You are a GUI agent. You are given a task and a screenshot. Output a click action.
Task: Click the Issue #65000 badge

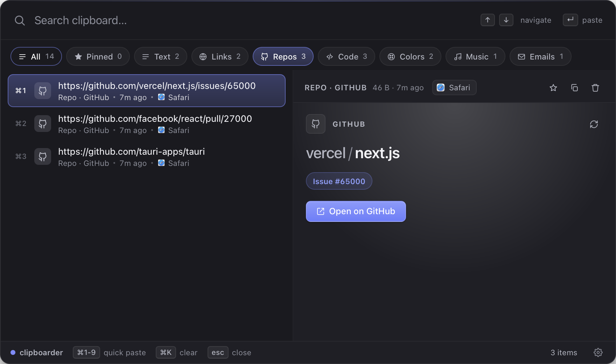point(339,181)
